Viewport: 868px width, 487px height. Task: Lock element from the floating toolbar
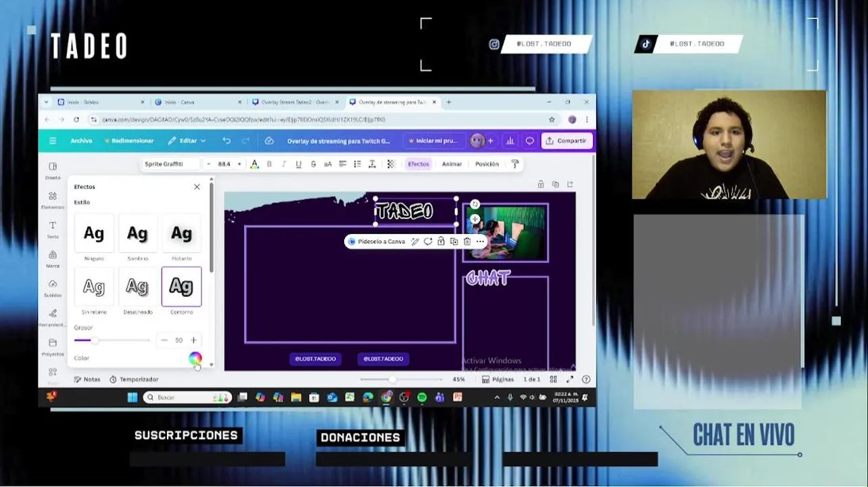point(441,241)
